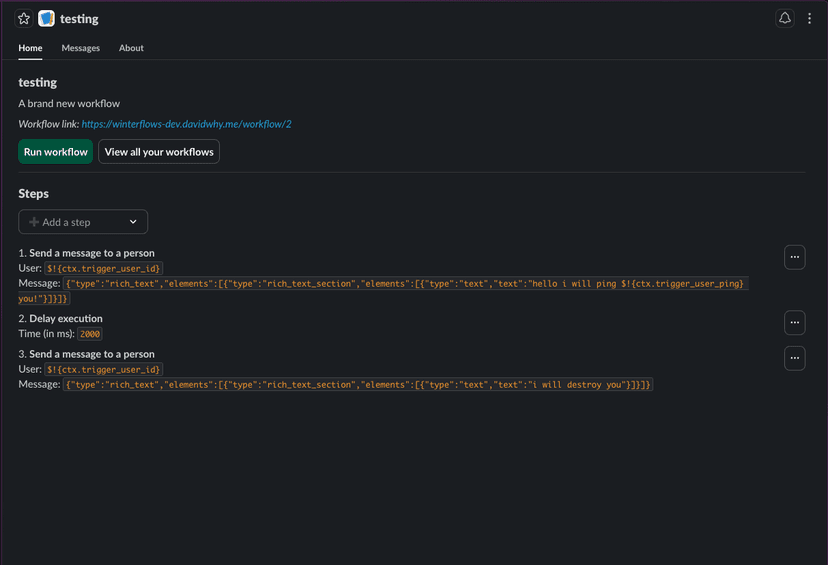Click the 'i will destroy you' message code

click(358, 385)
